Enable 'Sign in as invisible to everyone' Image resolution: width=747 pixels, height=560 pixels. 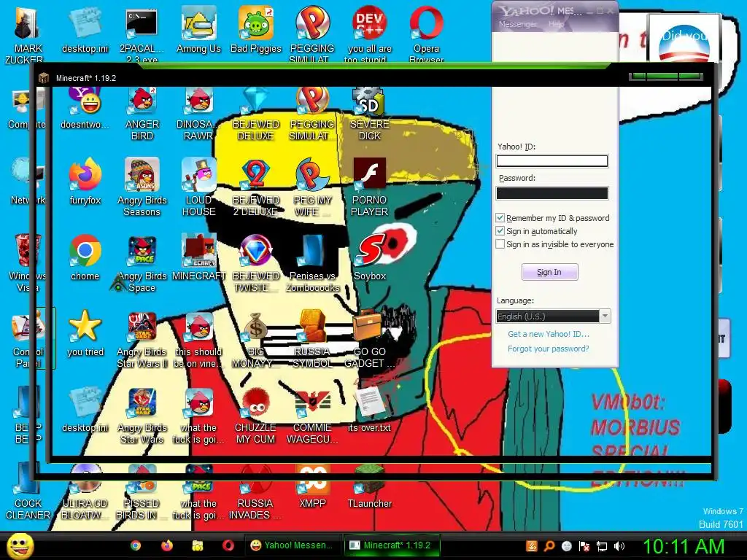click(x=500, y=244)
